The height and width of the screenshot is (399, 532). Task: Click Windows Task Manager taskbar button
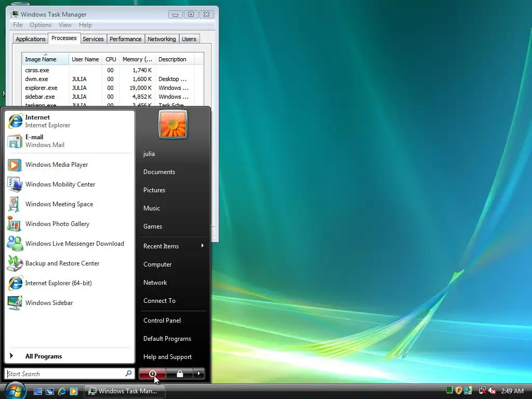pyautogui.click(x=125, y=391)
